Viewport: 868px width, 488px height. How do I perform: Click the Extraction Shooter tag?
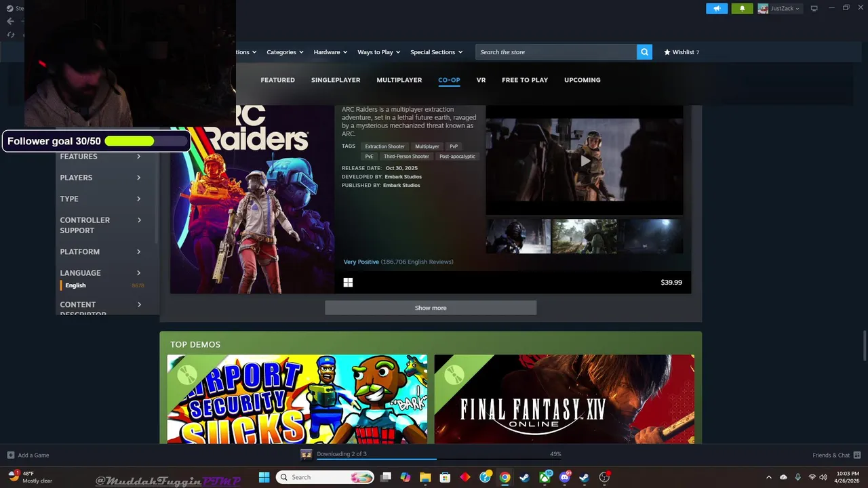click(x=384, y=146)
